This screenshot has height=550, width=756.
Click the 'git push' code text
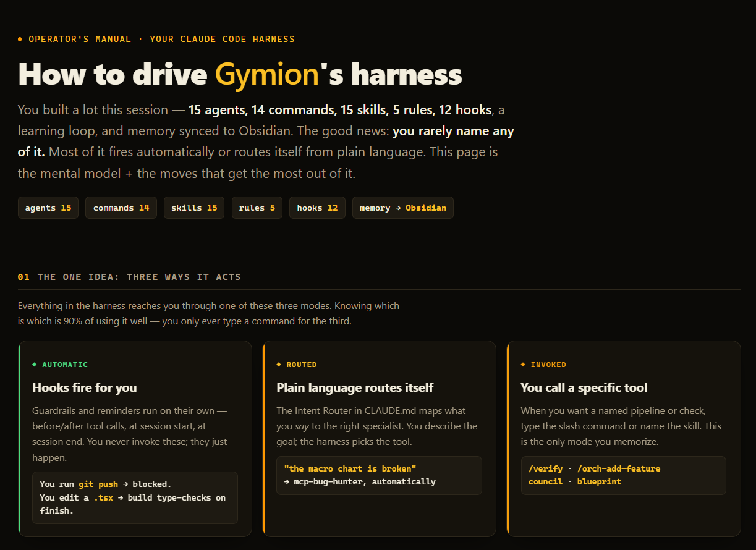click(x=98, y=484)
